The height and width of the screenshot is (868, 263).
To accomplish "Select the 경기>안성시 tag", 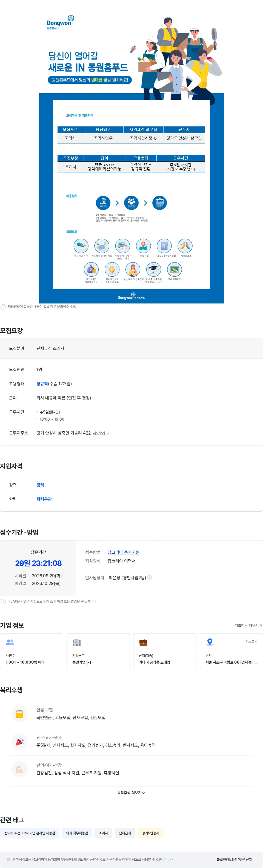I will click(x=150, y=833).
